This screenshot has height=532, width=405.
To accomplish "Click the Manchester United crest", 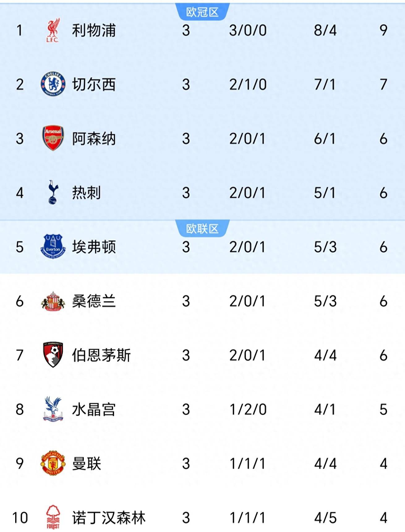I will point(53,463).
